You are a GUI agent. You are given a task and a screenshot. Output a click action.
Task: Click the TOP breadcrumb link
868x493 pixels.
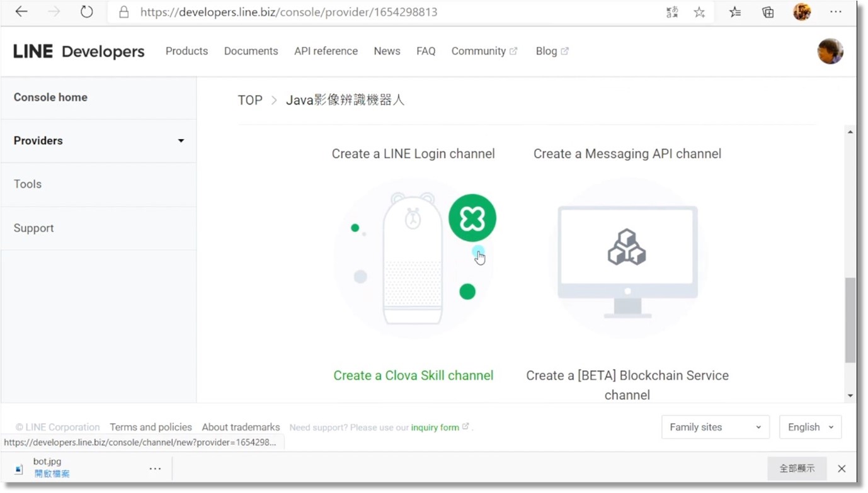click(250, 100)
